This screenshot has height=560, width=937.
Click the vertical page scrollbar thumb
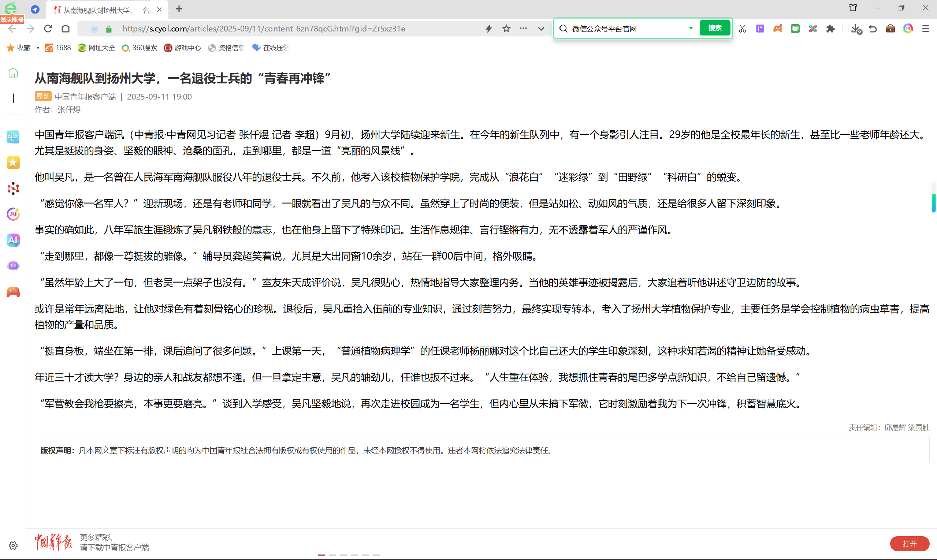[x=933, y=203]
